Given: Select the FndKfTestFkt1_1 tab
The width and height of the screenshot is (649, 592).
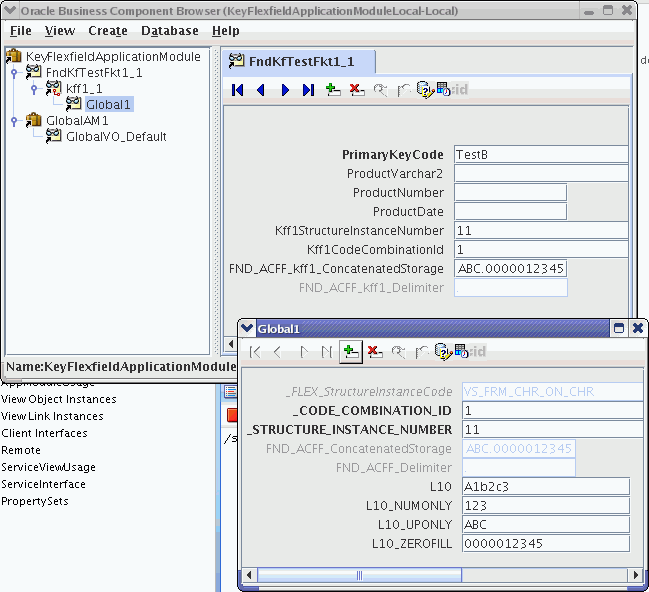Looking at the screenshot, I should [x=299, y=62].
